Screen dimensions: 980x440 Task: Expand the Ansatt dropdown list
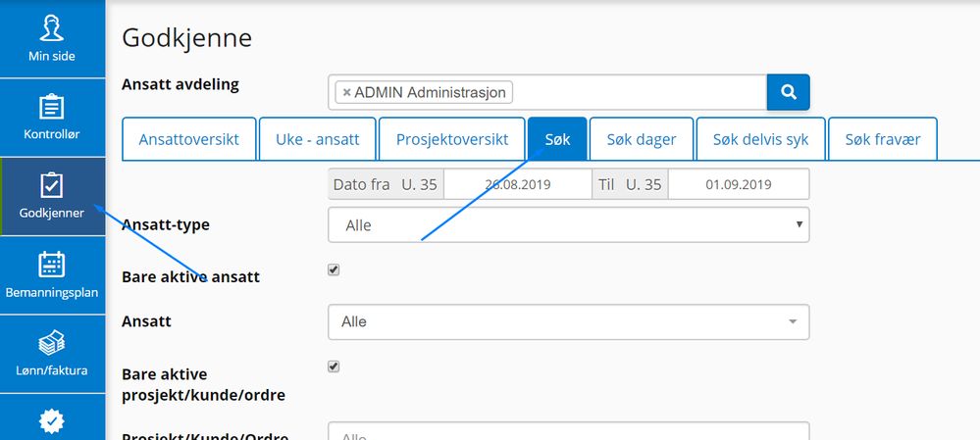click(x=568, y=321)
